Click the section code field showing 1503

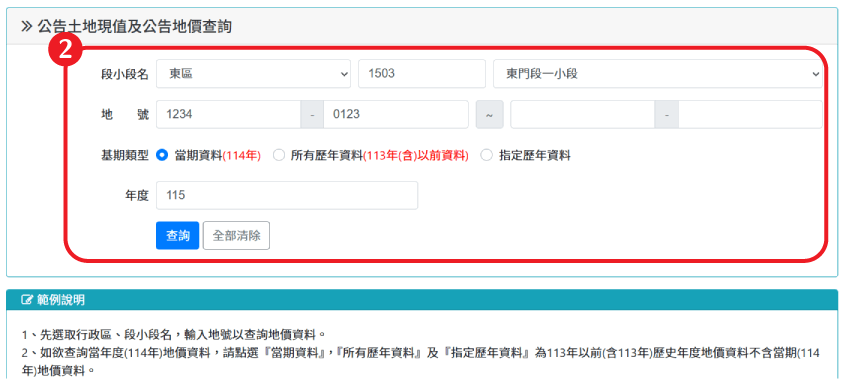pos(422,74)
